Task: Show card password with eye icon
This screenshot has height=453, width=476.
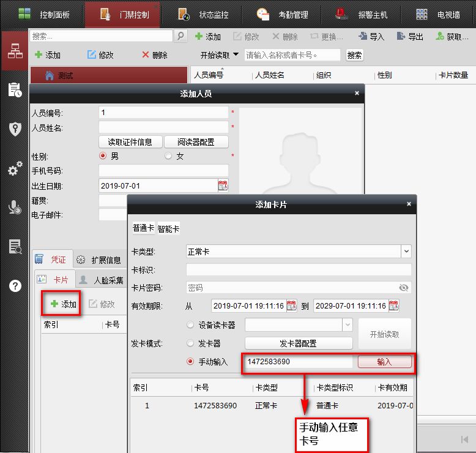Action: click(x=403, y=288)
